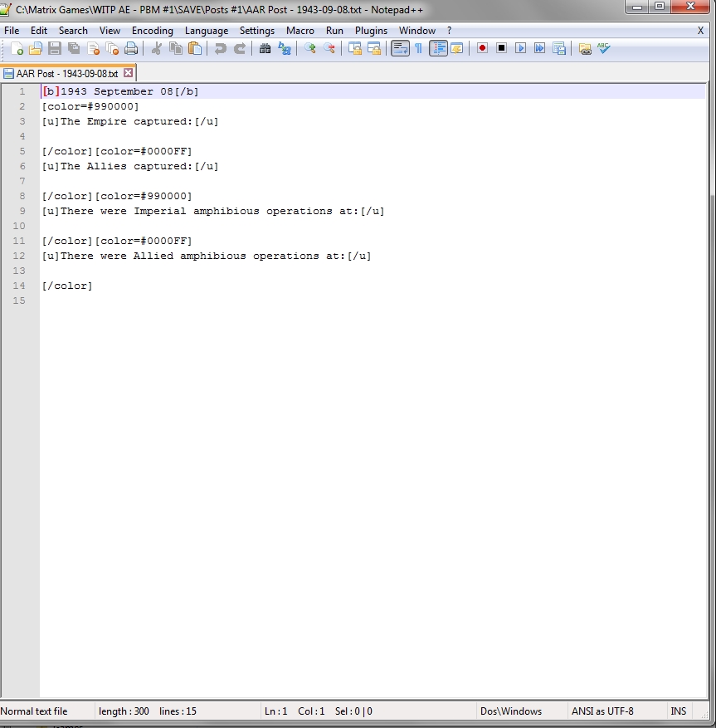Open the Language menu

coord(207,31)
